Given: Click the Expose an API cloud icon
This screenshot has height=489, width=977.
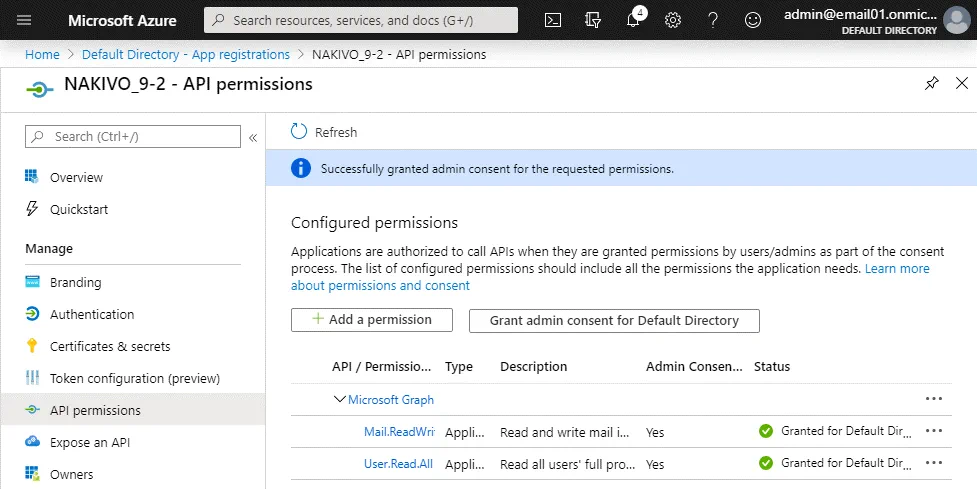Looking at the screenshot, I should (32, 442).
